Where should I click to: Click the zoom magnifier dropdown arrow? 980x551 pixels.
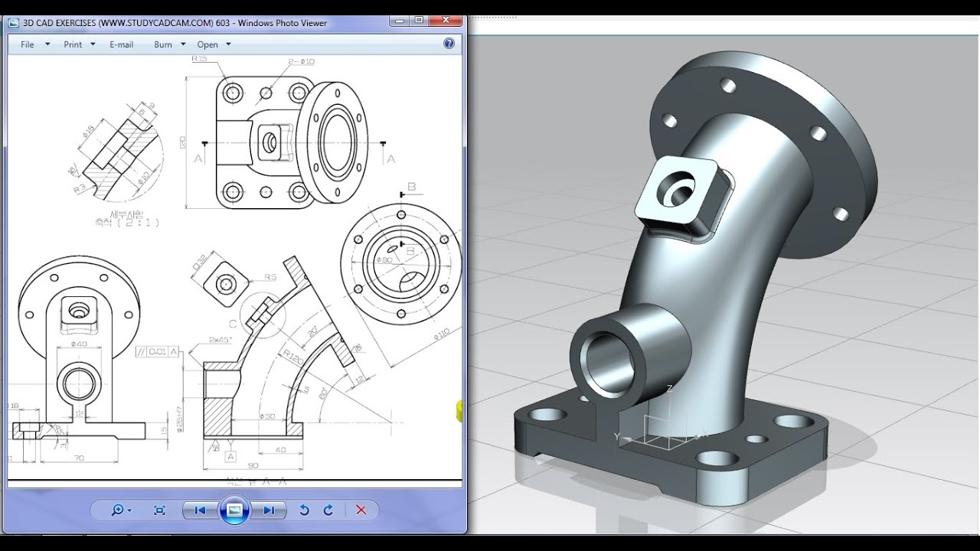tap(129, 510)
